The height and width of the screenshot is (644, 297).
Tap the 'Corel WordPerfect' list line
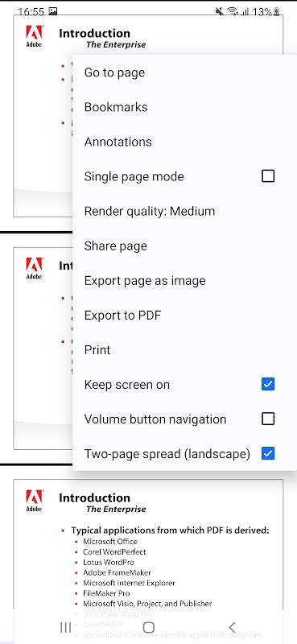[114, 551]
